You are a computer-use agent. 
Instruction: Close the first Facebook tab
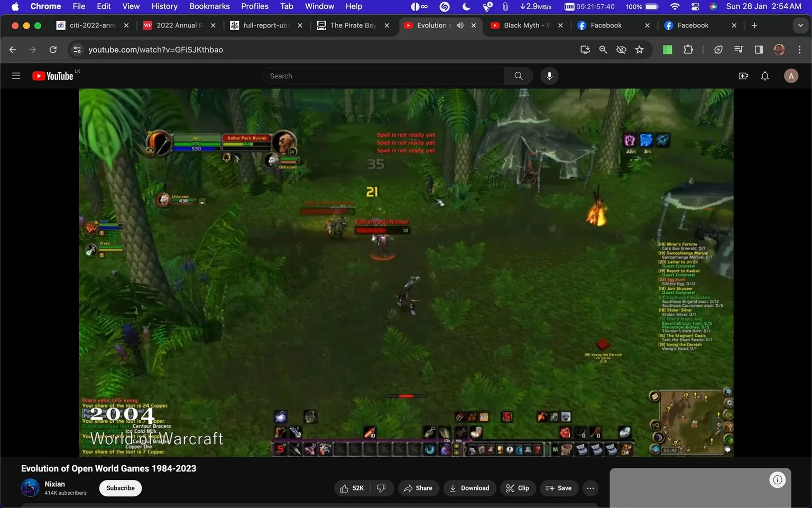pos(647,25)
